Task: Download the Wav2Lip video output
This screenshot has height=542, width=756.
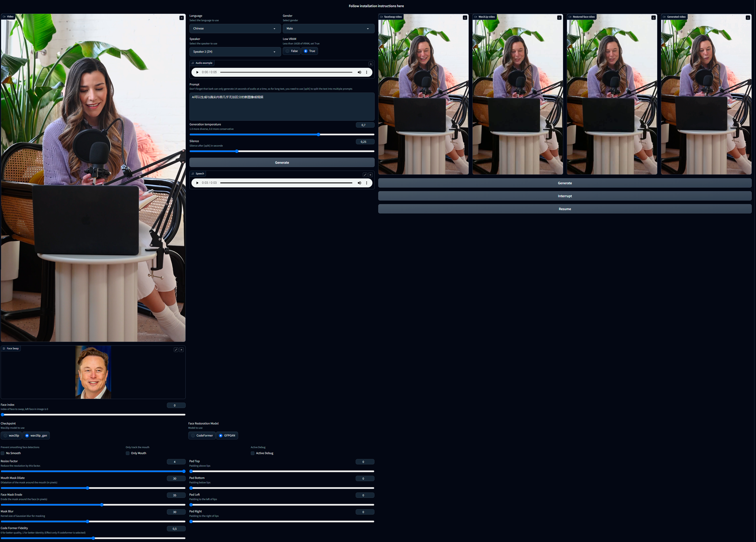Action: pyautogui.click(x=559, y=18)
